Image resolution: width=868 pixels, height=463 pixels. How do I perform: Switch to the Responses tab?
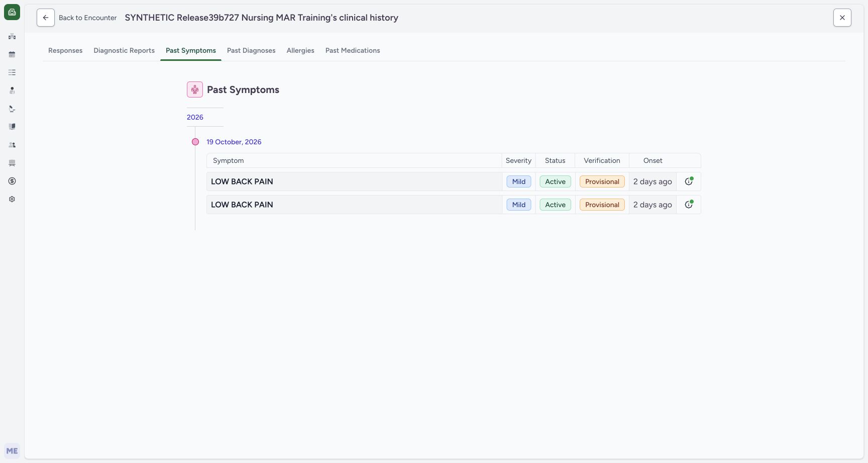click(65, 50)
